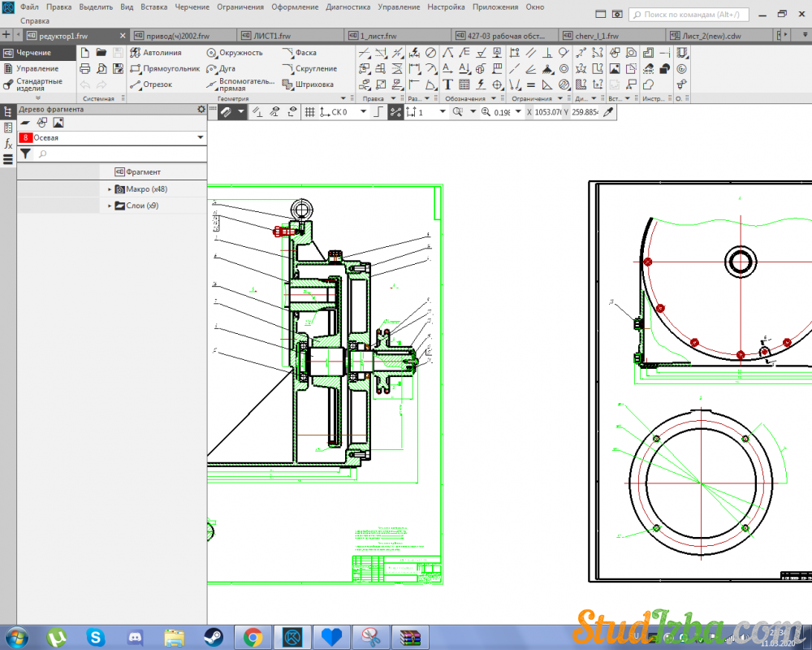This screenshot has height=650, width=812.
Task: Open the Черчение menu
Action: 192,6
